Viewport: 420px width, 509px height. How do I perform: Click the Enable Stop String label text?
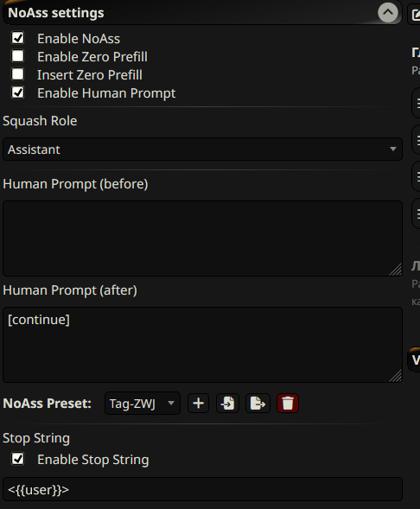click(93, 460)
